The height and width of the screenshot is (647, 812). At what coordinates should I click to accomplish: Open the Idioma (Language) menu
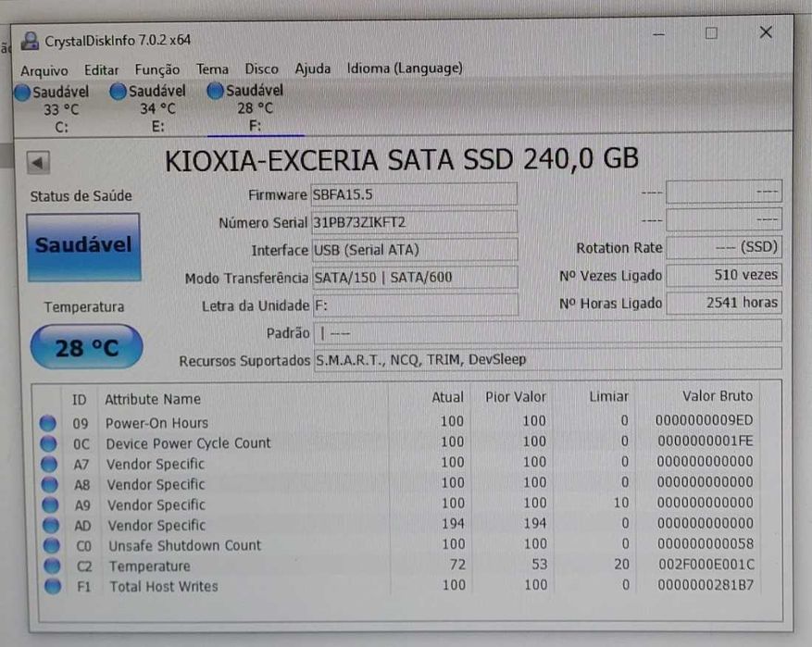coord(405,68)
